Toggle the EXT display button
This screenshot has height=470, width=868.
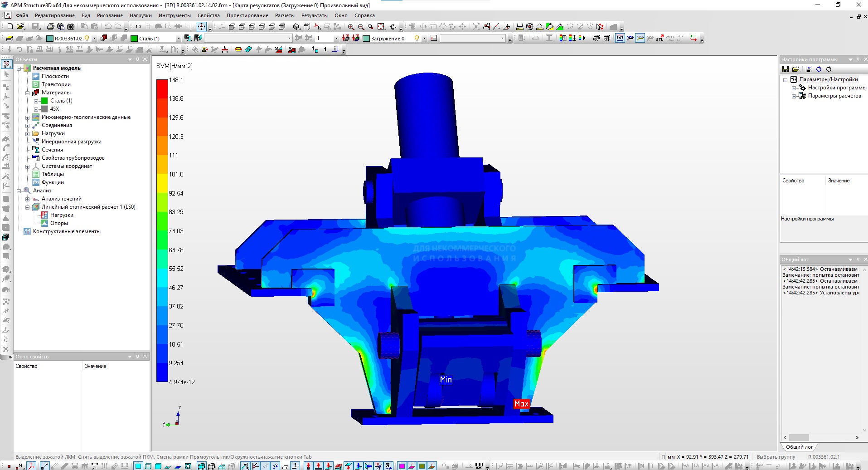[620, 39]
